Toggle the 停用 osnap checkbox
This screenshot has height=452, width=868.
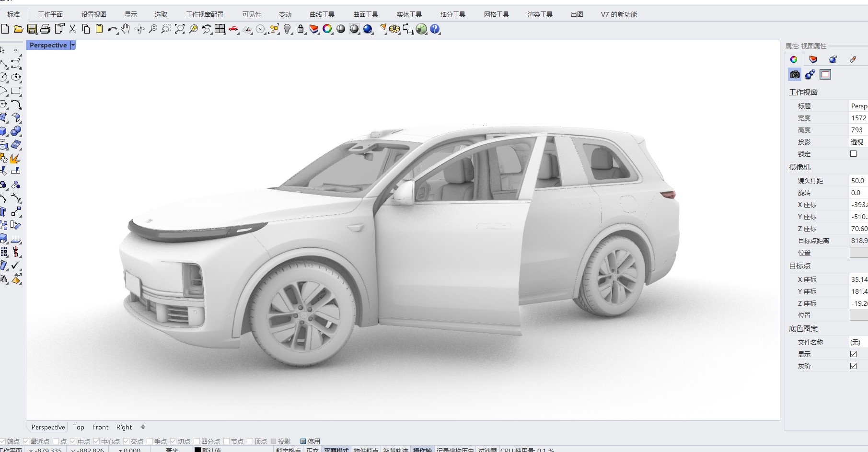[303, 441]
